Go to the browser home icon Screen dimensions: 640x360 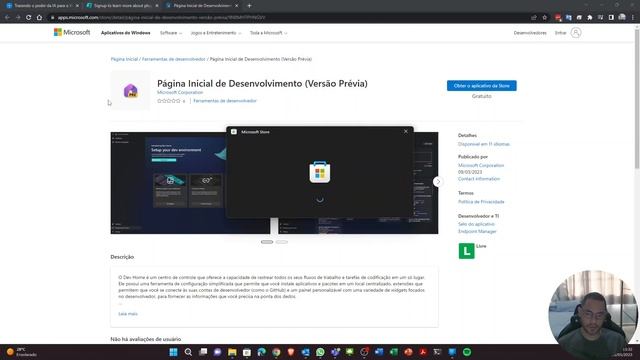(x=39, y=18)
